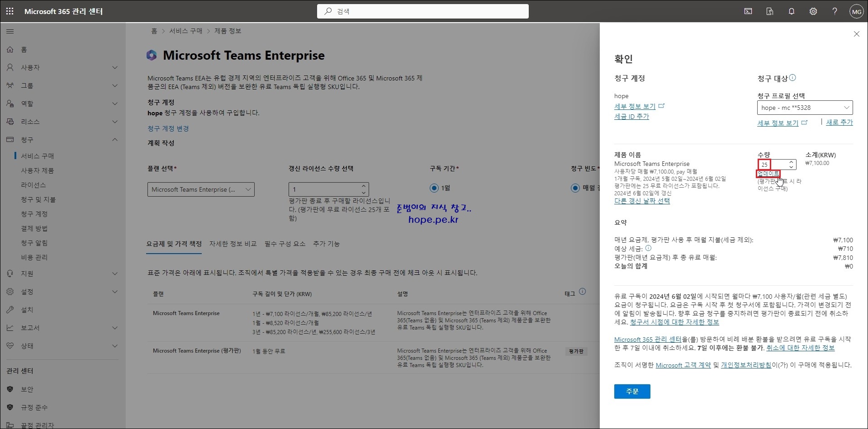Open 결제 방법 in sidebar
The width and height of the screenshot is (868, 429).
pyautogui.click(x=34, y=228)
